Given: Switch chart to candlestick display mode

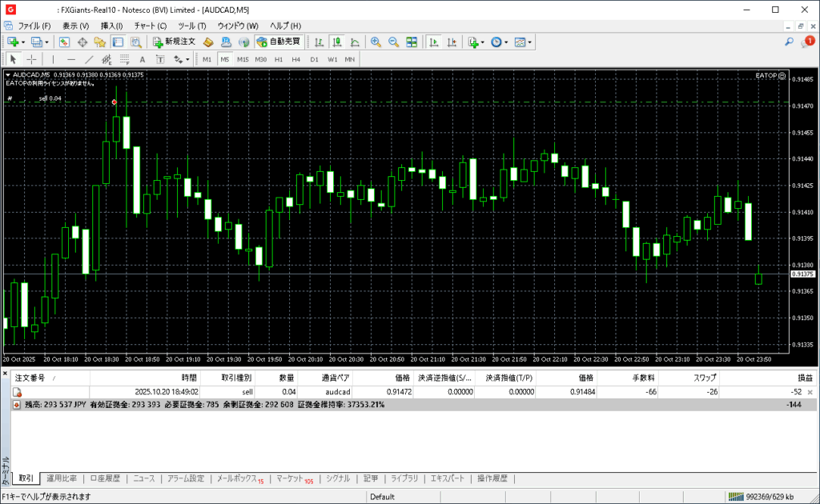Looking at the screenshot, I should pyautogui.click(x=336, y=42).
